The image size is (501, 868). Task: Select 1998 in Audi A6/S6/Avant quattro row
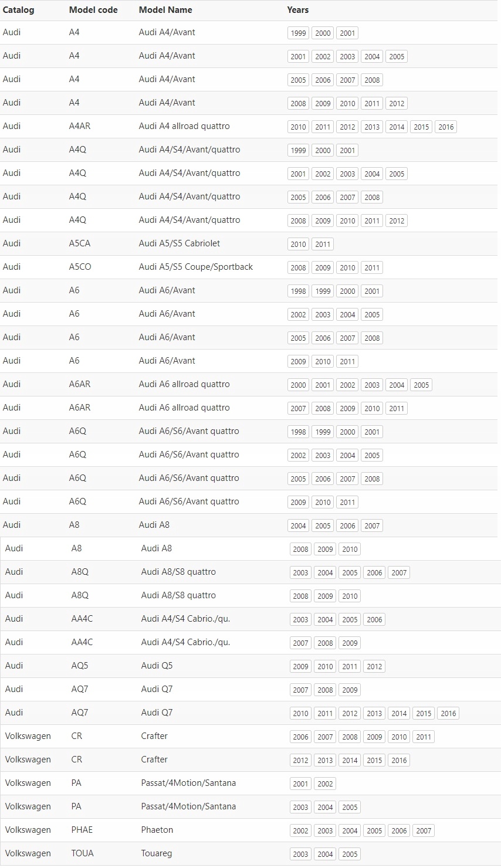298,432
